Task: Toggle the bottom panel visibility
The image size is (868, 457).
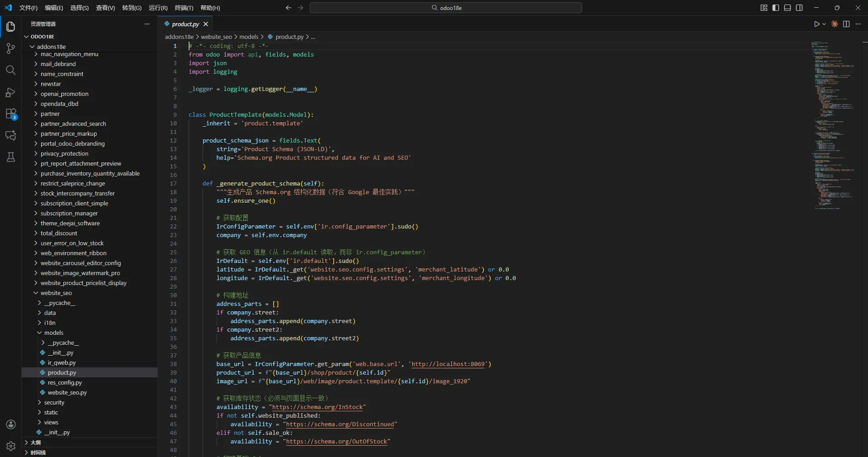Action: (x=788, y=8)
